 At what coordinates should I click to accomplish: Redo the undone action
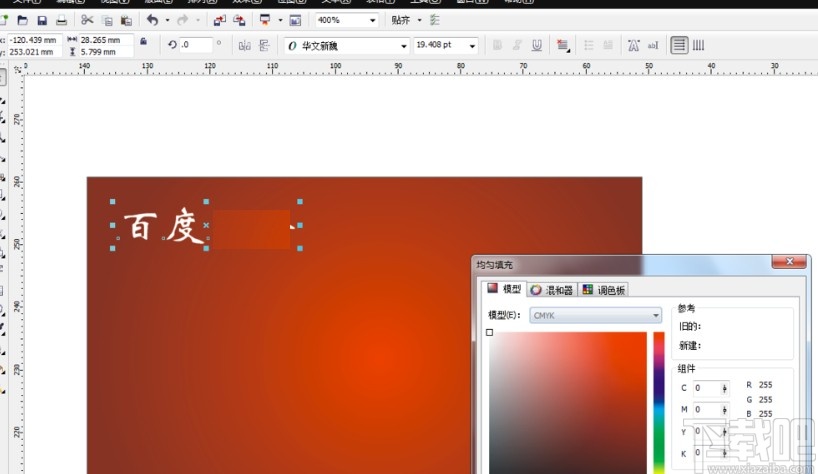(183, 20)
